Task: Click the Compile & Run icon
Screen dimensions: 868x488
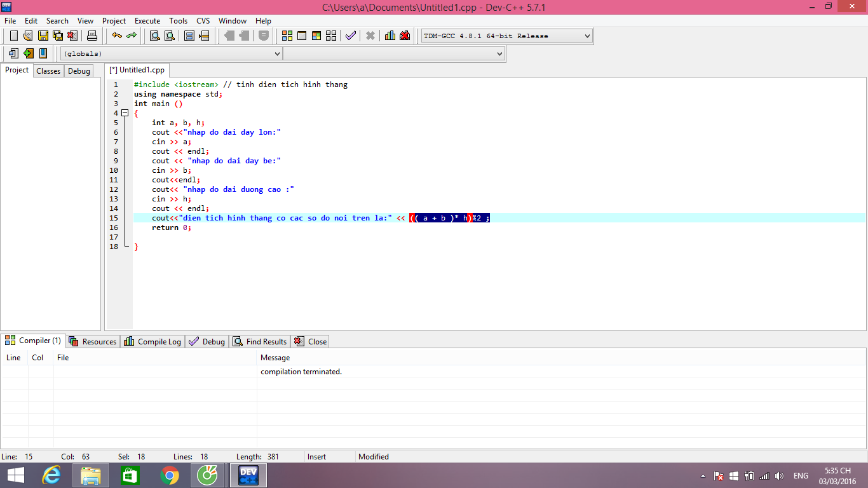Action: 316,36
